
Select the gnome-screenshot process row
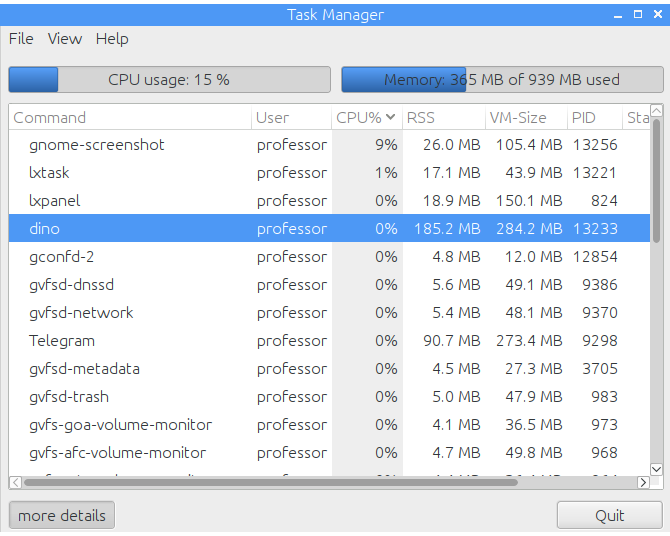click(x=329, y=145)
